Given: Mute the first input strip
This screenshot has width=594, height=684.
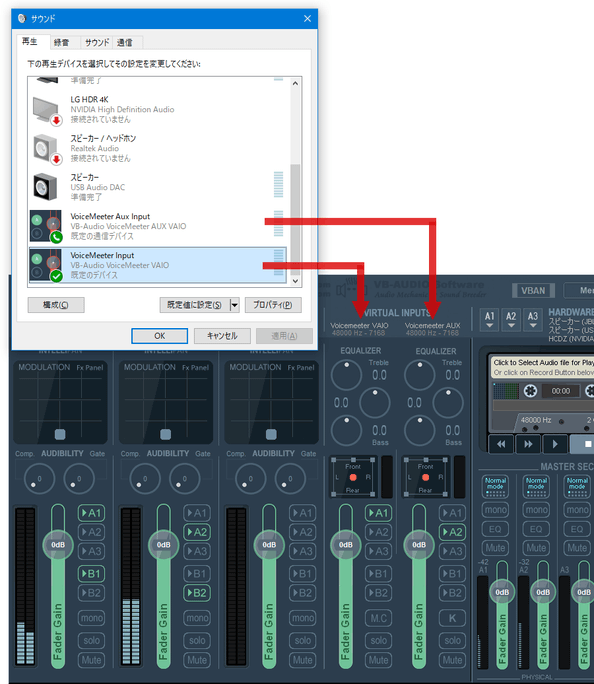Looking at the screenshot, I should pos(91,660).
